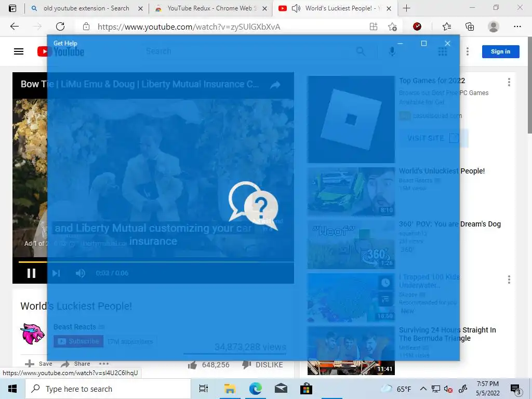Minimize the Get Help window
This screenshot has height=399, width=532.
tap(400, 43)
